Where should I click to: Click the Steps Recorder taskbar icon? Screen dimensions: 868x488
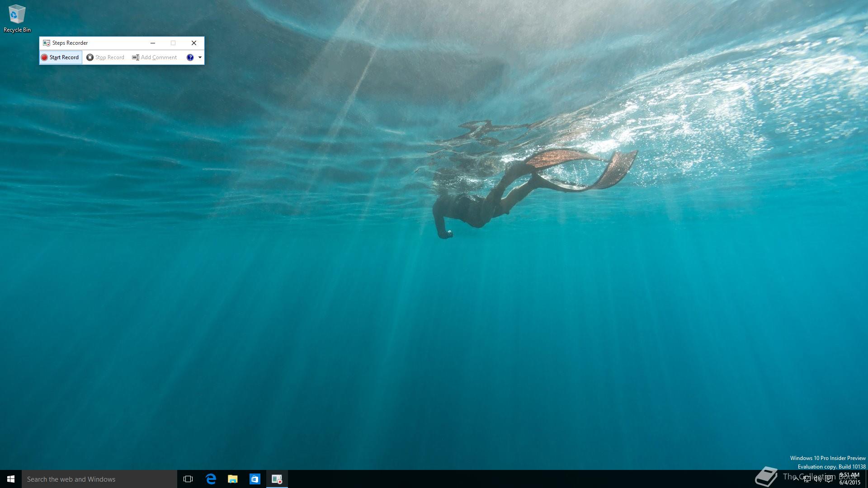point(277,479)
